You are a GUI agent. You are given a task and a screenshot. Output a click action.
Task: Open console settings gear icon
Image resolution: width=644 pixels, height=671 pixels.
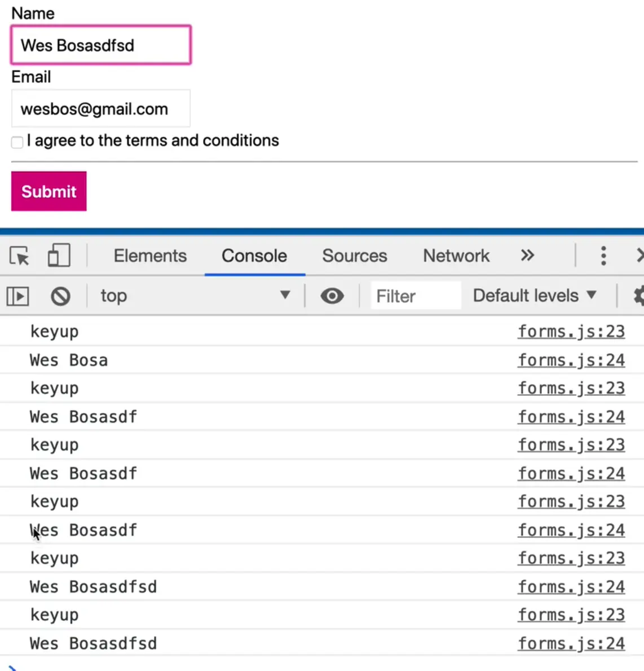[x=639, y=296]
